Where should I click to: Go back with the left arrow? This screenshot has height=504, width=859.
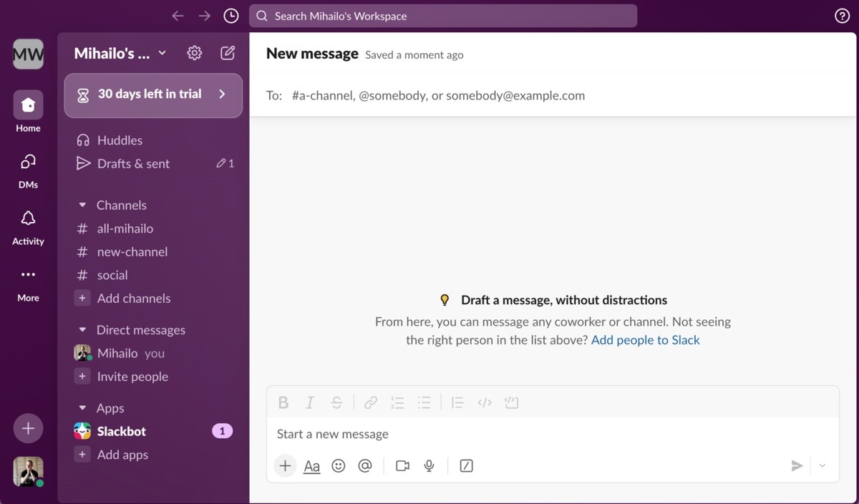point(178,16)
